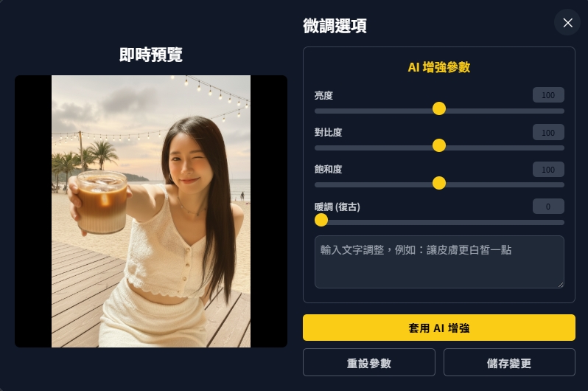Select the 暖調 value box showing 0
588x391 pixels.
click(x=548, y=207)
